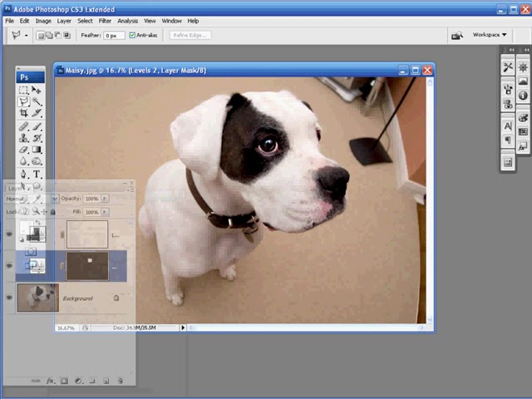Click Add layer style fx icon
This screenshot has height=399, width=532.
(x=50, y=381)
